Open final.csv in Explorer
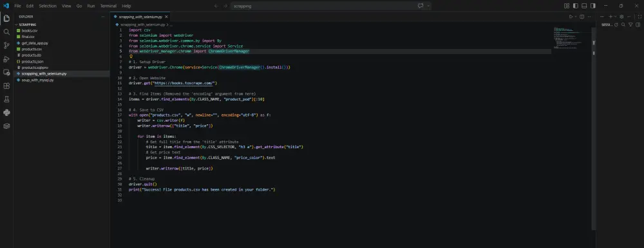This screenshot has width=644, height=248. tap(28, 37)
